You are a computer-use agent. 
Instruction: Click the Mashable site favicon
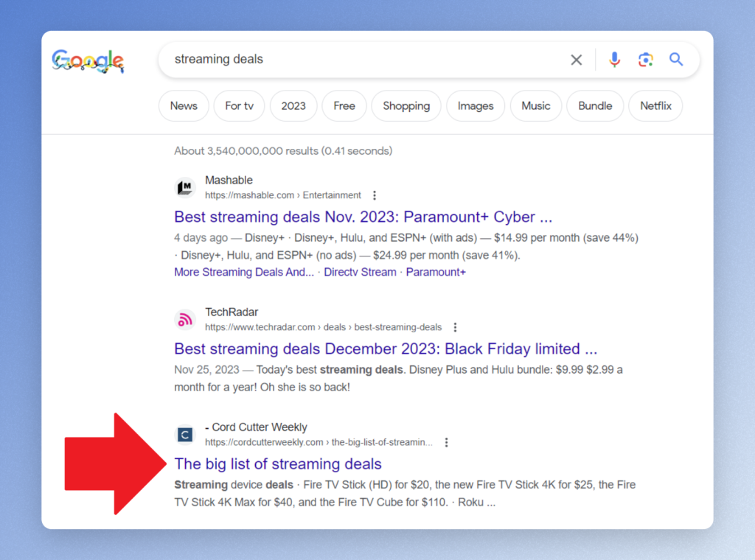tap(185, 187)
